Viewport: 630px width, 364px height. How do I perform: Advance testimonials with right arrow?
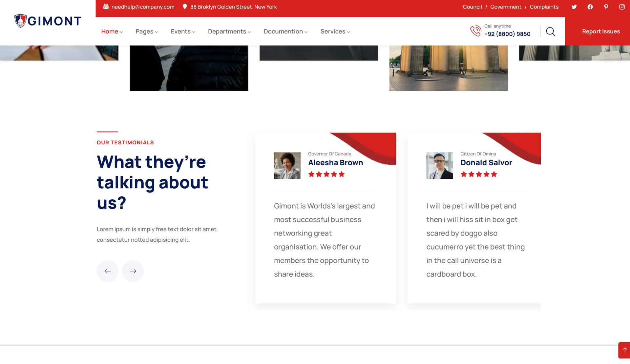tap(133, 271)
